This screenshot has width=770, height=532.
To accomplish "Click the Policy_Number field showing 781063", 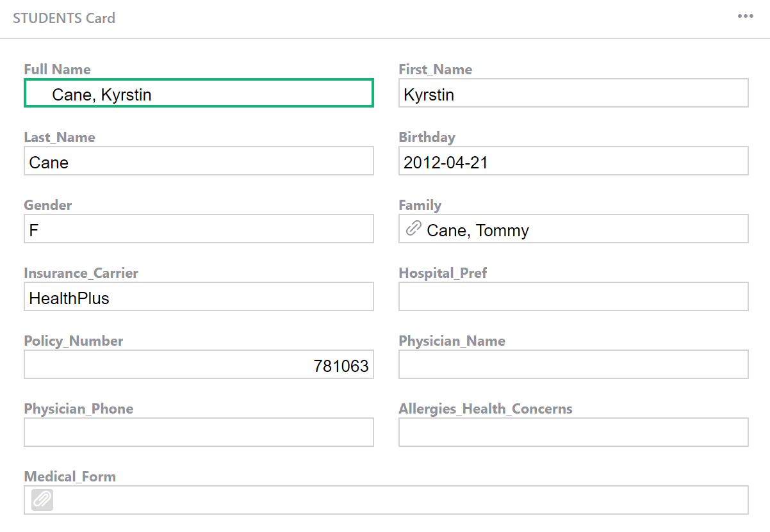I will pyautogui.click(x=199, y=365).
